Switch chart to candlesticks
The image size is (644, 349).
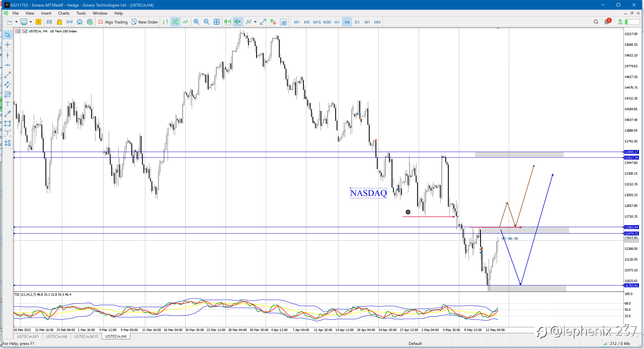tap(175, 22)
